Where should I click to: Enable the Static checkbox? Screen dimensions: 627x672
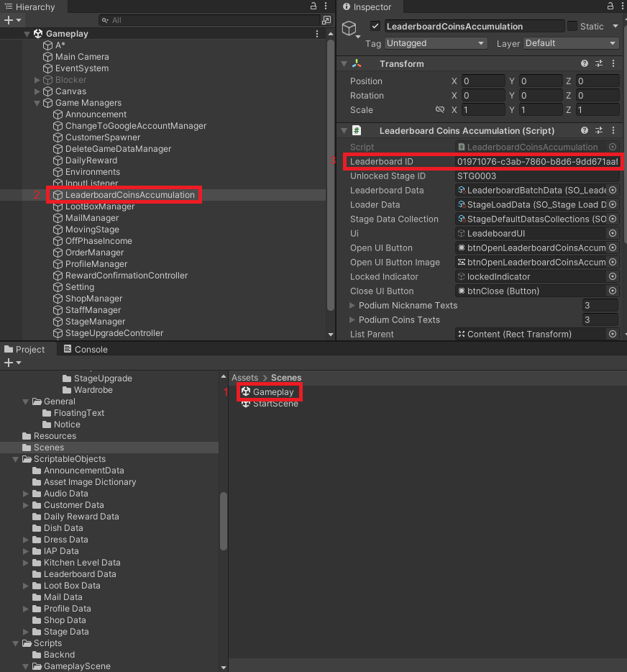tap(572, 27)
